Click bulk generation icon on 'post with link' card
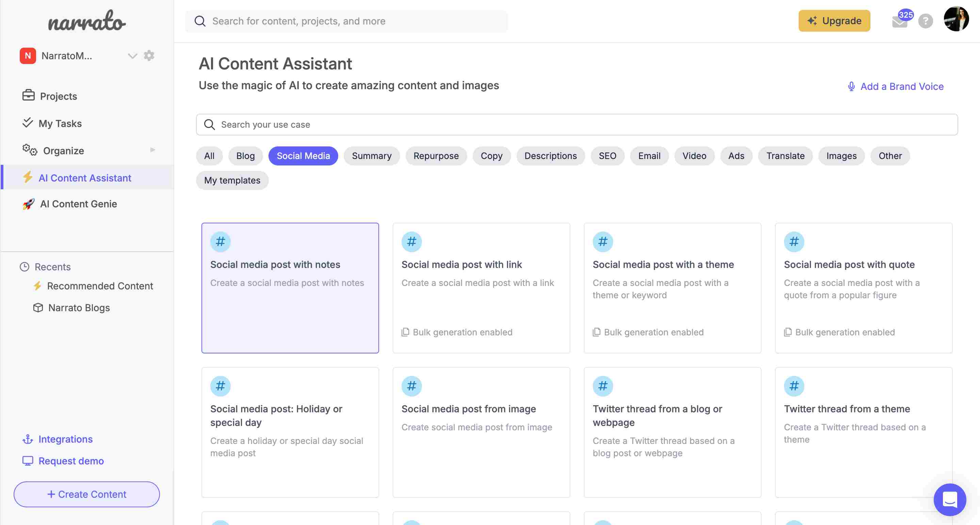The height and width of the screenshot is (525, 980). pyautogui.click(x=405, y=332)
